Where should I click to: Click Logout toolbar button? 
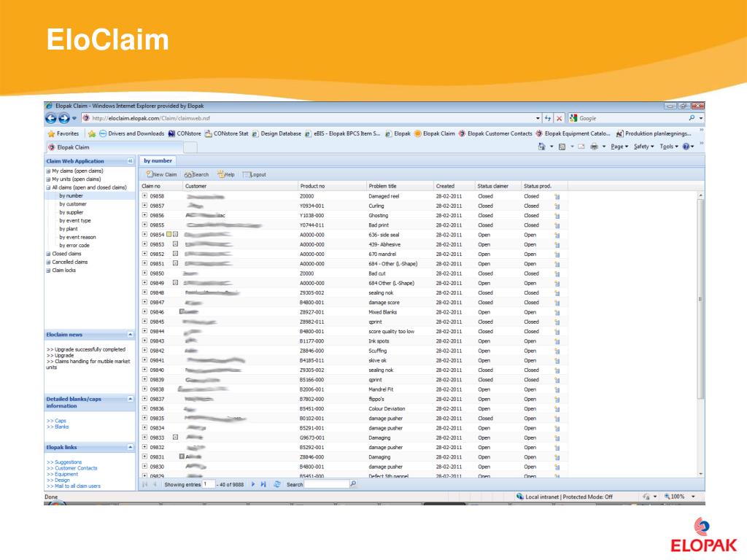pyautogui.click(x=255, y=174)
